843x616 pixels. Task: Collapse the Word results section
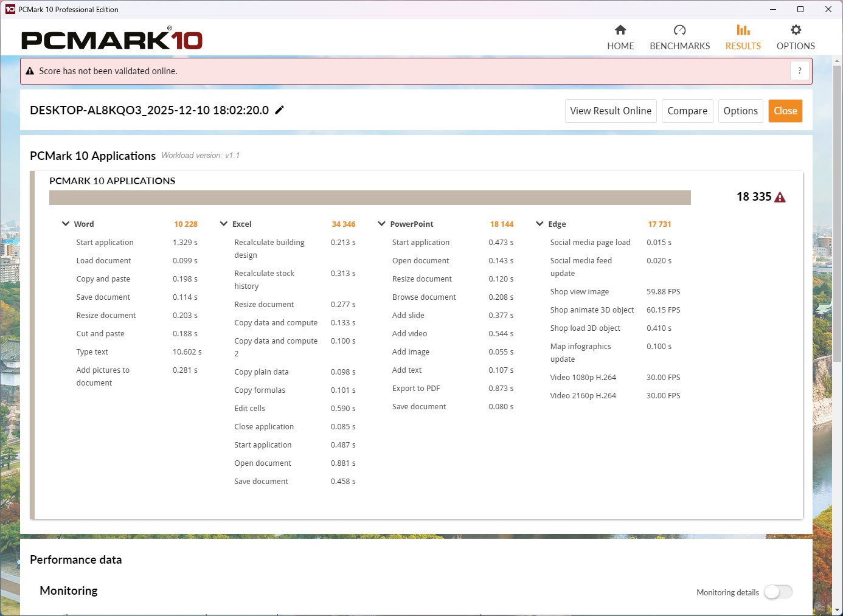tap(66, 224)
